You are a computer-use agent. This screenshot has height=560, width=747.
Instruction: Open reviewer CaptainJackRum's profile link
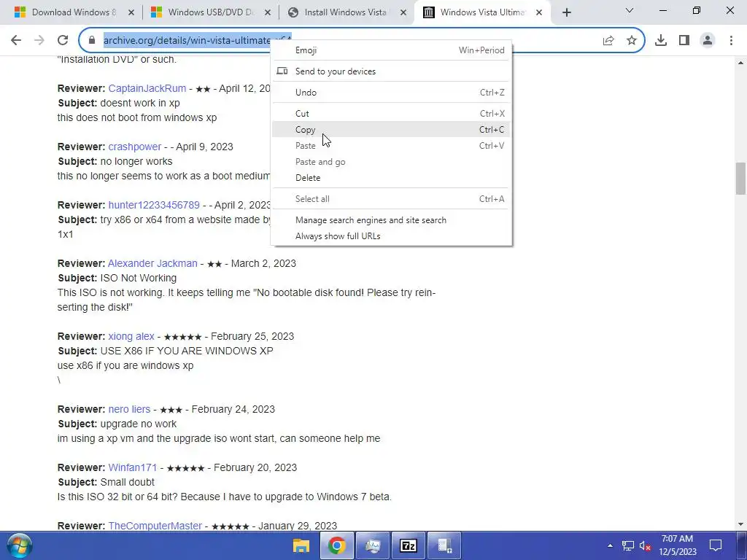click(147, 88)
